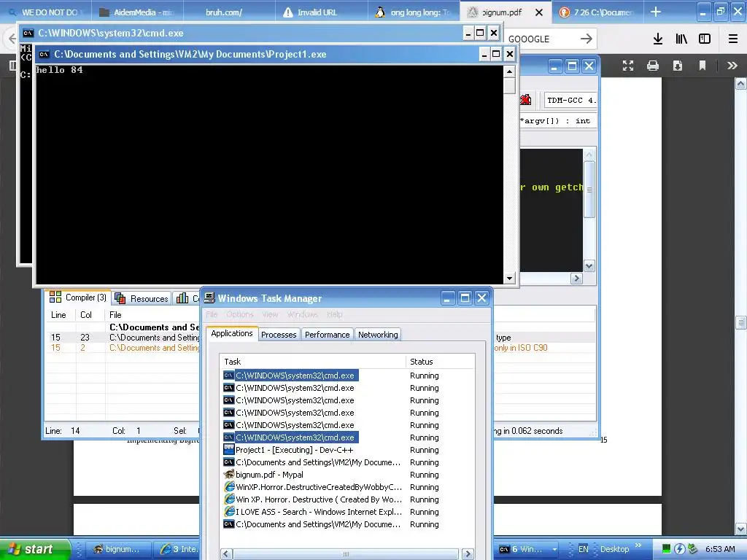The image size is (747, 560).
Task: Close the bignum.pdf browser tab
Action: 539,12
